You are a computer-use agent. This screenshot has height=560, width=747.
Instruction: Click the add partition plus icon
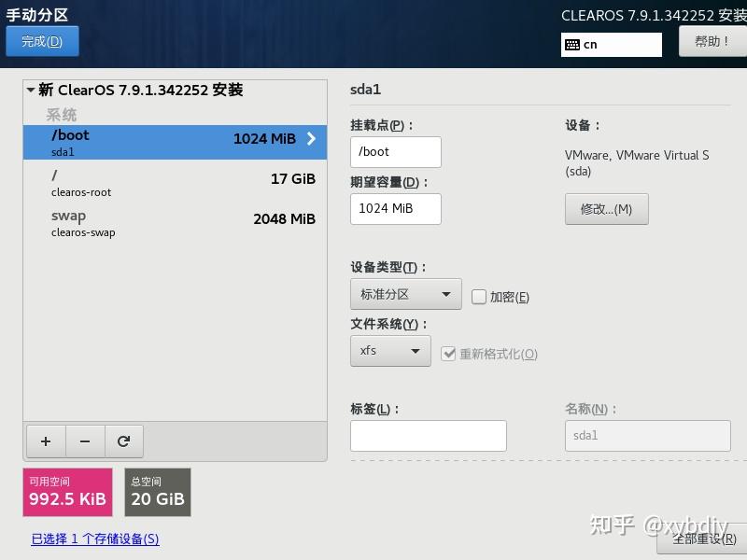pyautogui.click(x=45, y=441)
